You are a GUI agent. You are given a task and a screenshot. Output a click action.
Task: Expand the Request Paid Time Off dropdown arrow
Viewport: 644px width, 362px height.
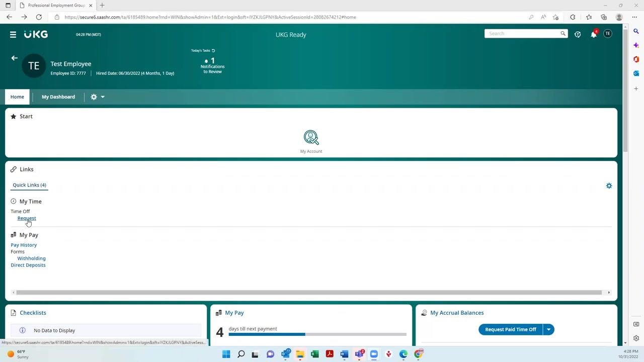(x=548, y=329)
